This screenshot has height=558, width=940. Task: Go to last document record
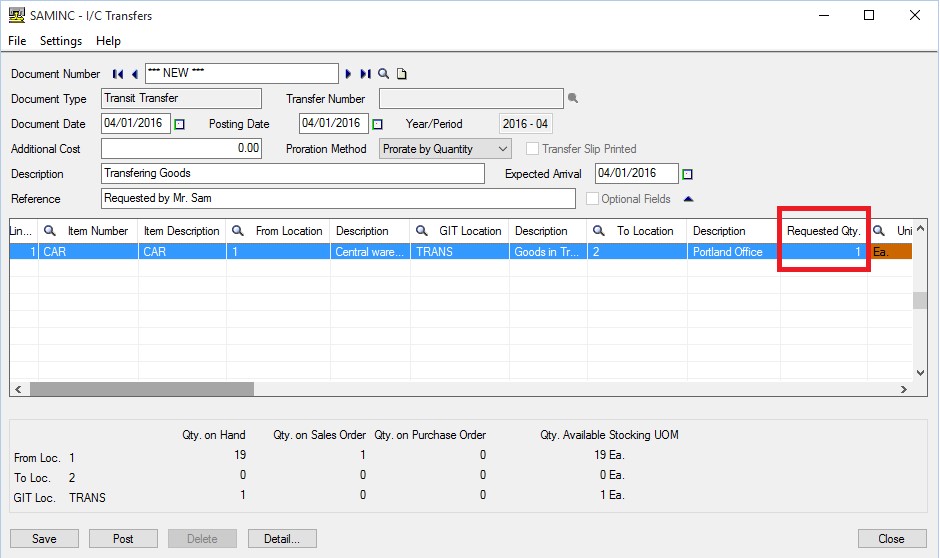click(x=365, y=74)
